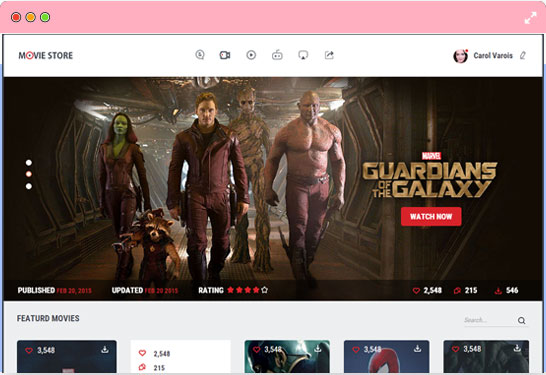Click the Search input field
The width and height of the screenshot is (546, 375).
[489, 320]
